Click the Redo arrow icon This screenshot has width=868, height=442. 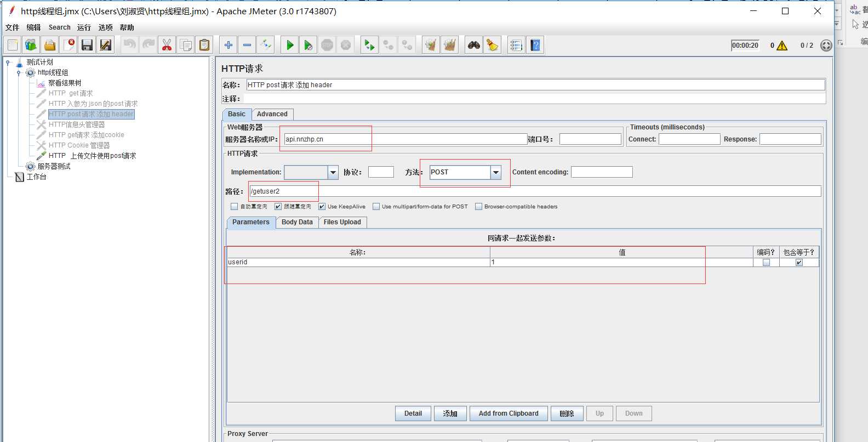point(149,45)
